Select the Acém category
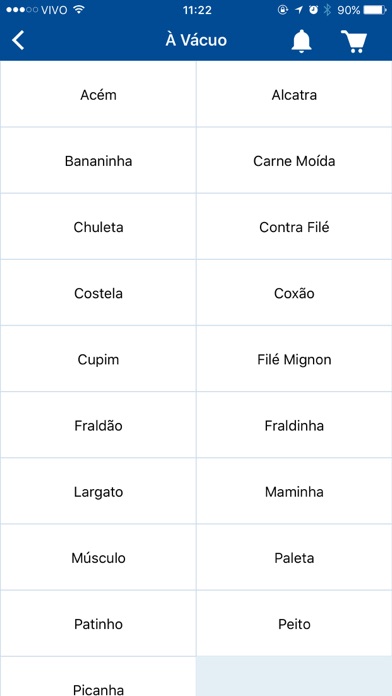The width and height of the screenshot is (392, 696). click(x=98, y=94)
